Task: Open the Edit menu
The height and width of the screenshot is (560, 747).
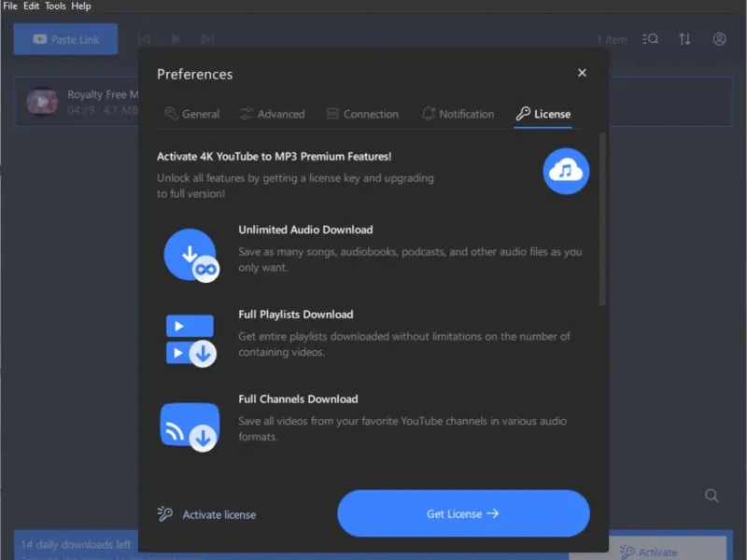Action: tap(31, 7)
